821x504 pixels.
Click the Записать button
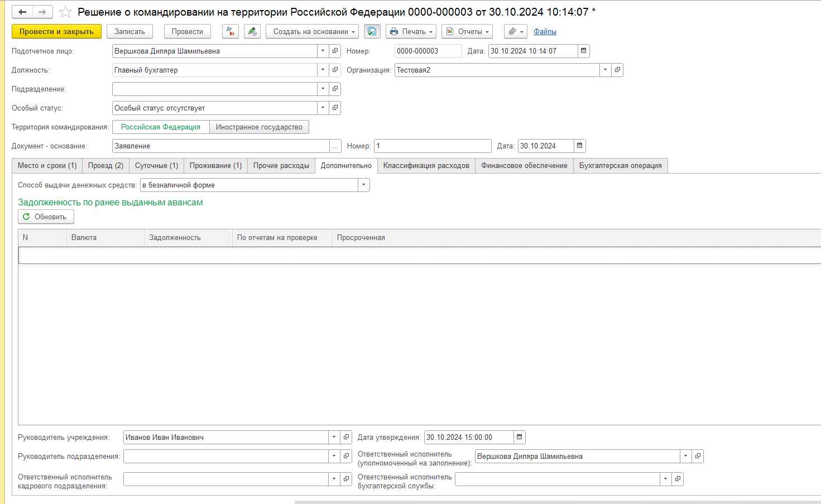[x=129, y=31]
